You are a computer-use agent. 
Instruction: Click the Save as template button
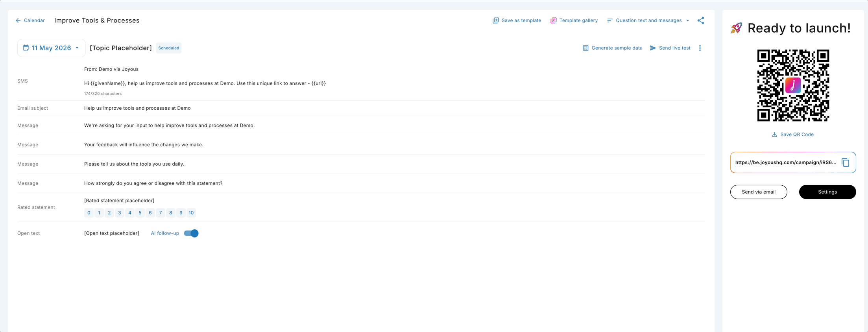[517, 20]
